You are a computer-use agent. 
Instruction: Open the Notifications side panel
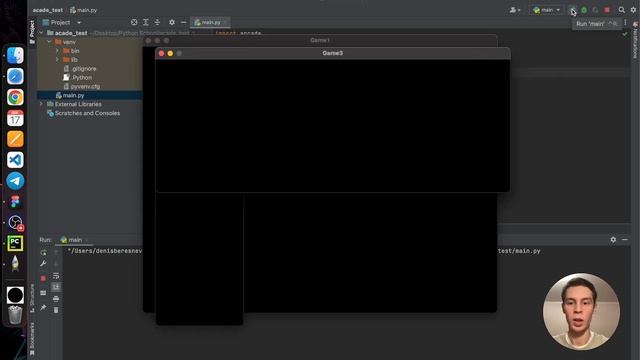tap(635, 40)
